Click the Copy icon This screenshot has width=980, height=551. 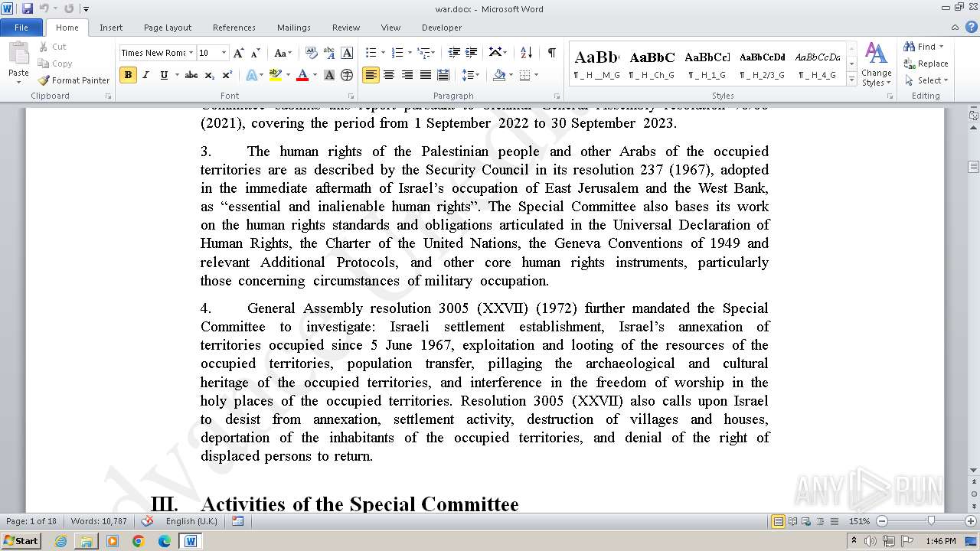point(44,64)
